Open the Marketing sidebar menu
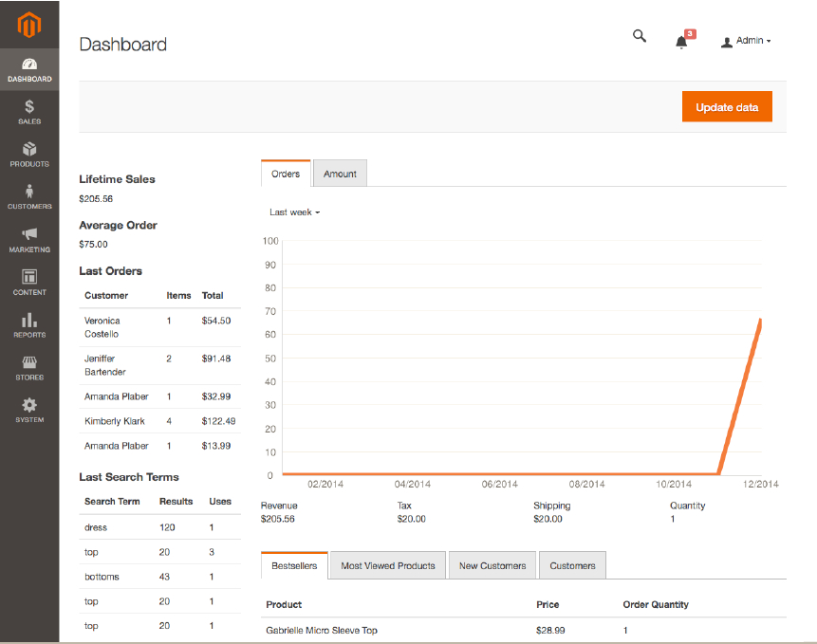 point(29,240)
